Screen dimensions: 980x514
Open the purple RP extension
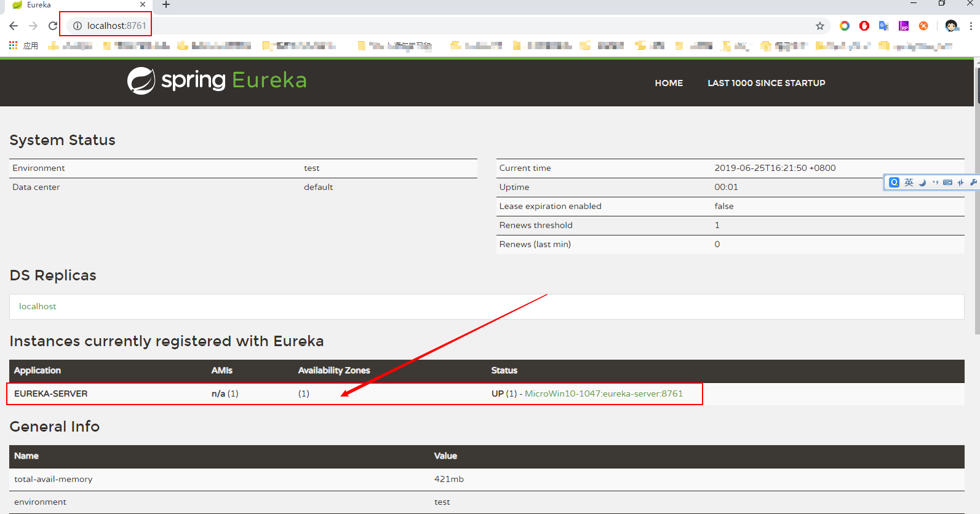tap(904, 26)
